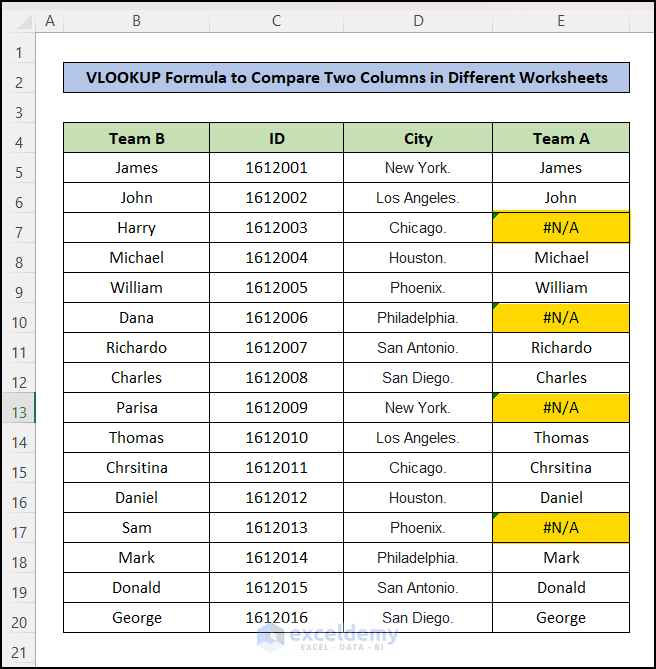Click the #N/A cell in Dana's row
Viewport: 656px width, 669px height.
tap(561, 318)
